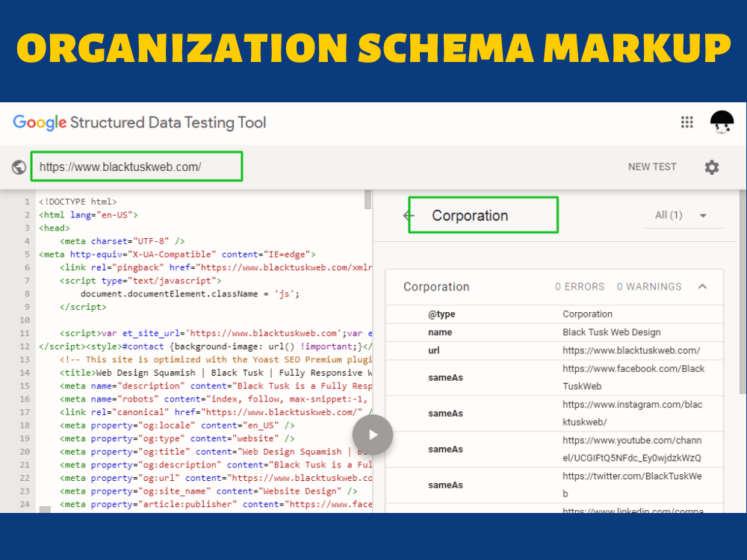Image resolution: width=747 pixels, height=560 pixels.
Task: Click the link rel pingback code line
Action: click(216, 267)
